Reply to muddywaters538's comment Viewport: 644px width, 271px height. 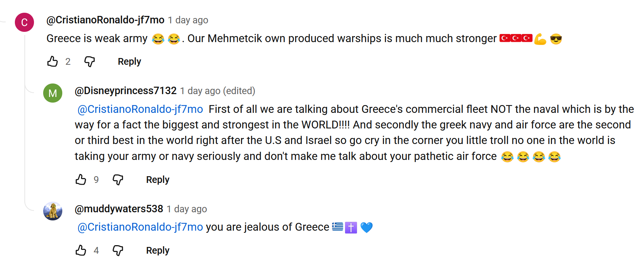click(x=157, y=250)
